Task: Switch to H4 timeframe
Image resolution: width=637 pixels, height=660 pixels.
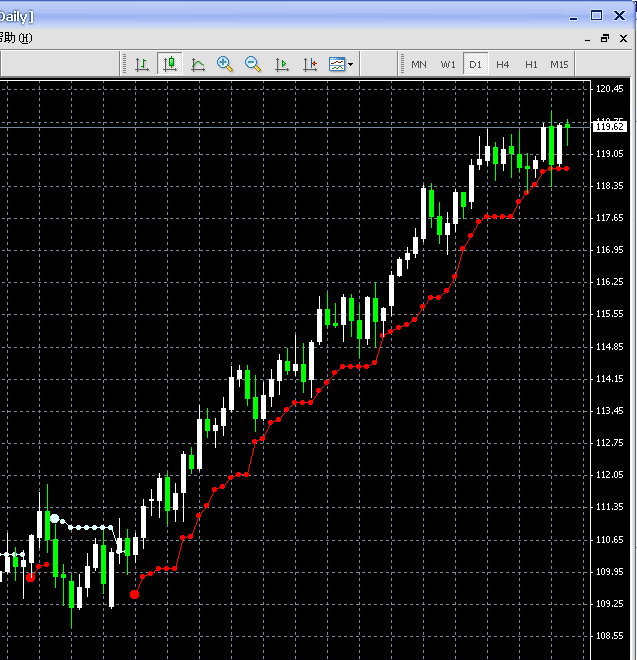Action: [x=502, y=64]
